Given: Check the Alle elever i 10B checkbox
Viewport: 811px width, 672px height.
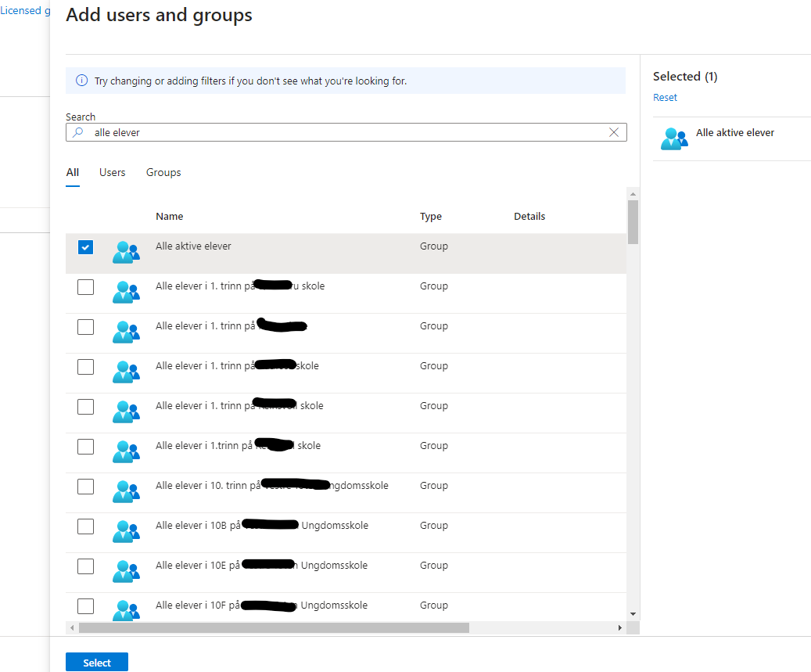Looking at the screenshot, I should [x=85, y=526].
